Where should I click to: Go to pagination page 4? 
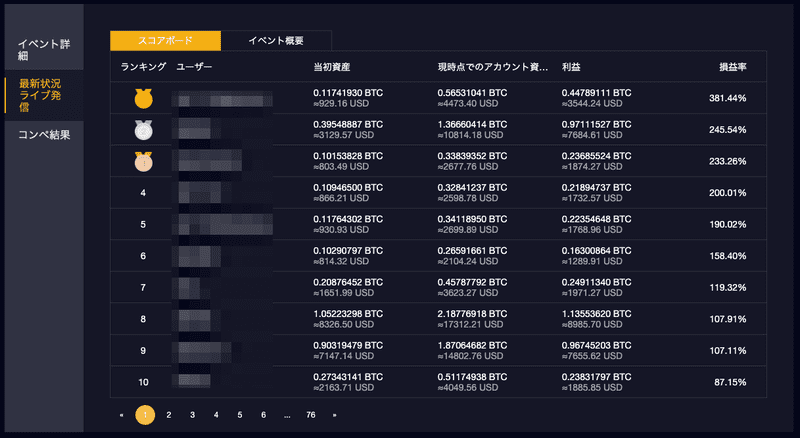click(x=216, y=415)
